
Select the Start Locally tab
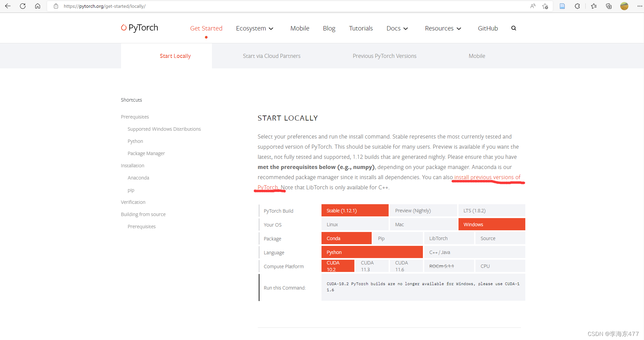[x=175, y=56]
